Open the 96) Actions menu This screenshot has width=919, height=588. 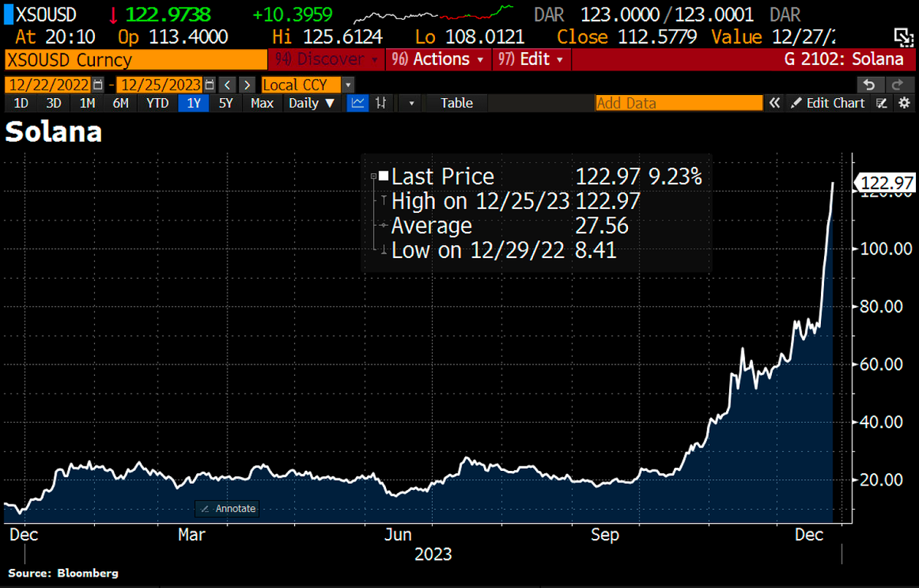tap(438, 59)
